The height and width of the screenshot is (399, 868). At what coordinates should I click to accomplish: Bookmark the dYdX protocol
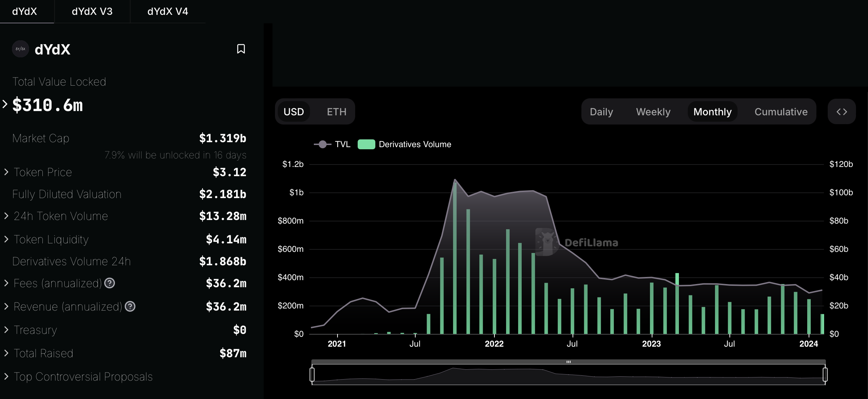pyautogui.click(x=241, y=49)
